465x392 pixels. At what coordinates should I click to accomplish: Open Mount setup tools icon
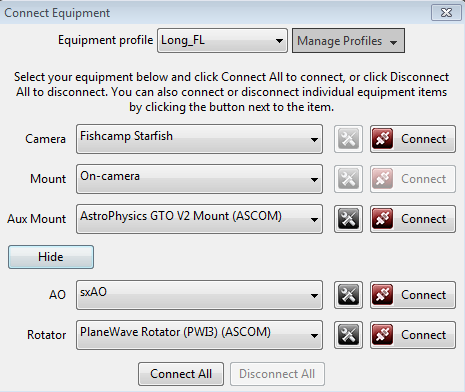tap(348, 179)
